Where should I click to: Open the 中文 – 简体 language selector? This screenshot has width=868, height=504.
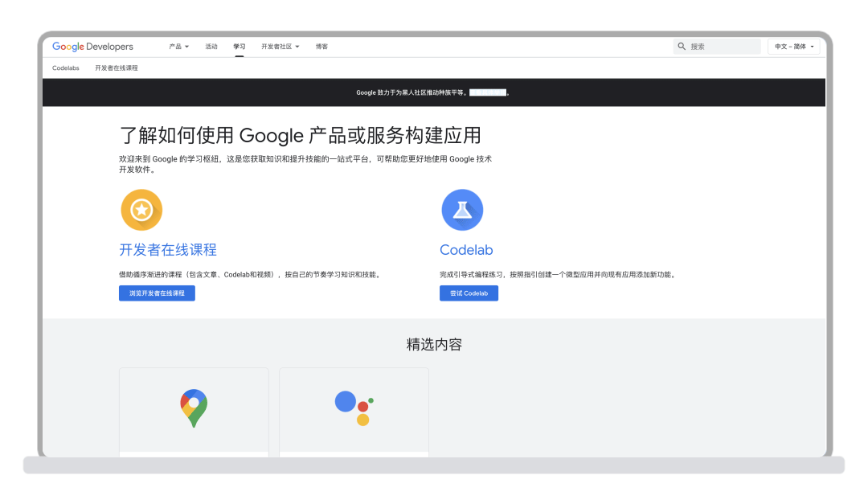click(795, 46)
